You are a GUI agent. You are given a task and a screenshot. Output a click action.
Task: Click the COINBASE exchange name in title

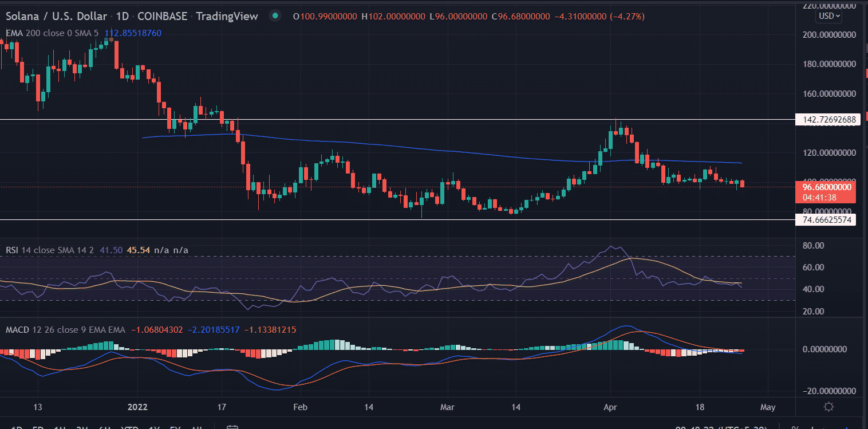tap(163, 17)
